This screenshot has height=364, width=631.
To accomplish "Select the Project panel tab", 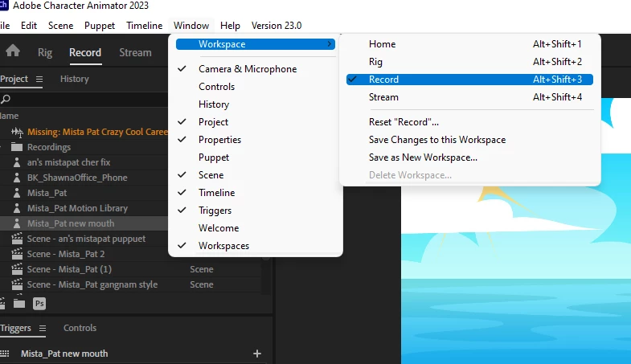I will click(14, 79).
